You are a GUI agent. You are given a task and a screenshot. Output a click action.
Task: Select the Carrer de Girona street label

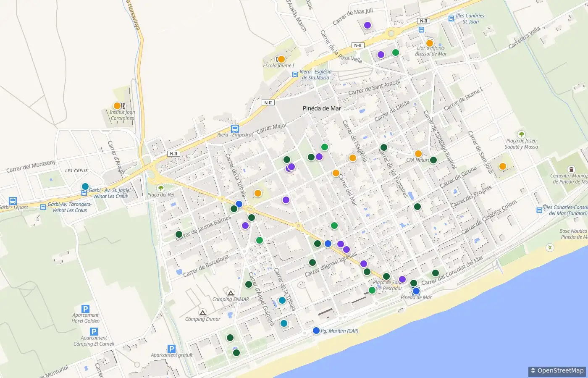pos(458,177)
